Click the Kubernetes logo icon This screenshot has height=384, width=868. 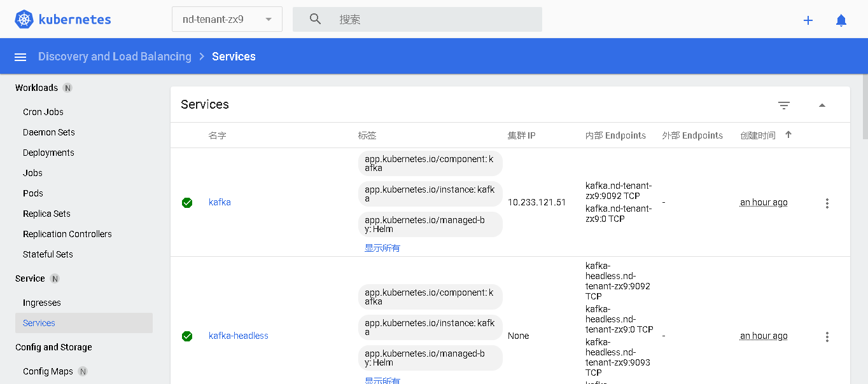(x=24, y=19)
